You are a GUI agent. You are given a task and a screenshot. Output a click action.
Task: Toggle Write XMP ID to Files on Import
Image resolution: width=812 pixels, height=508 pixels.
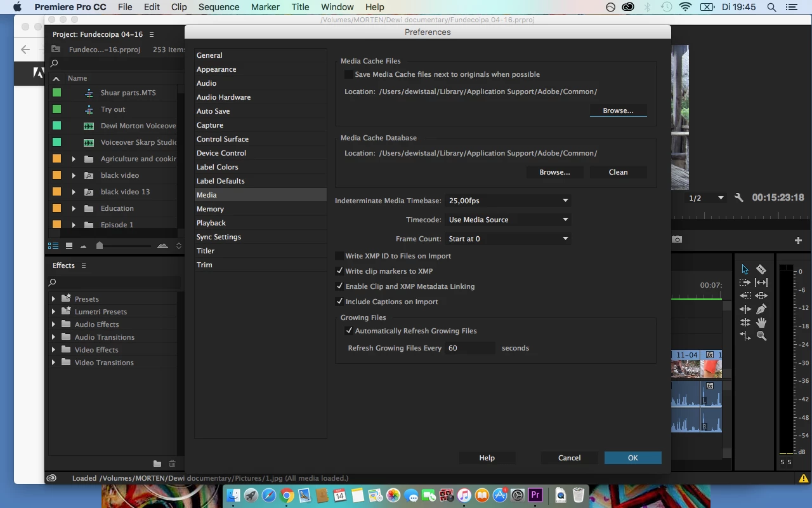tap(339, 256)
